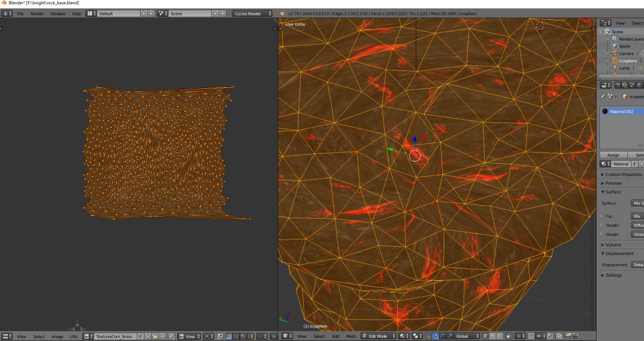
Task: Toggle UV and mesh selection sync
Action: point(220,336)
